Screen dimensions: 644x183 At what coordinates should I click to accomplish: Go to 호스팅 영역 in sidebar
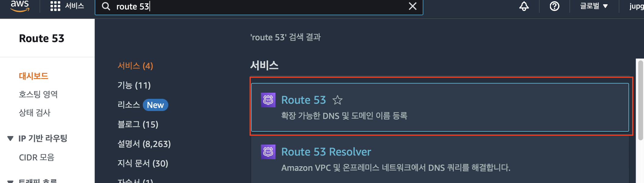(38, 94)
